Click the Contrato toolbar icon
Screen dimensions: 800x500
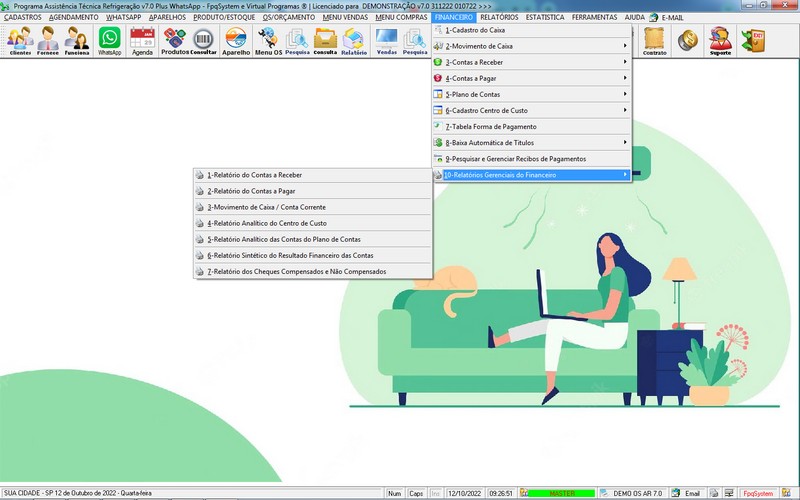coord(655,41)
